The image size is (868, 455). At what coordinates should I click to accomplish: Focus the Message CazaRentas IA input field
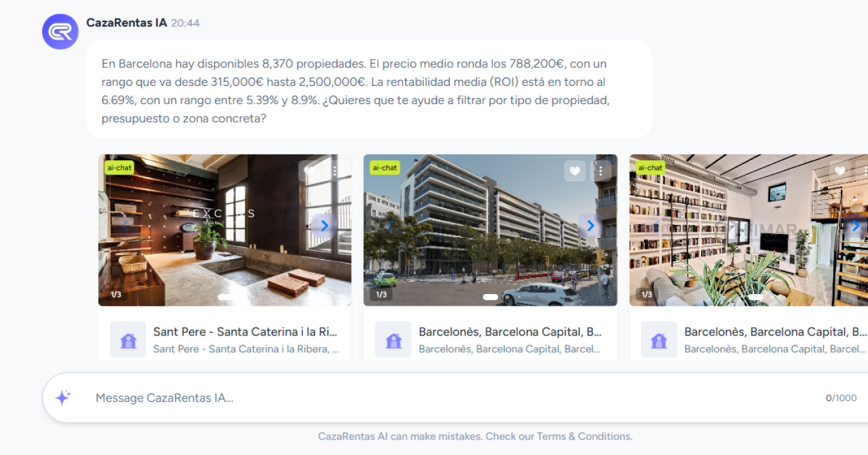click(x=453, y=398)
